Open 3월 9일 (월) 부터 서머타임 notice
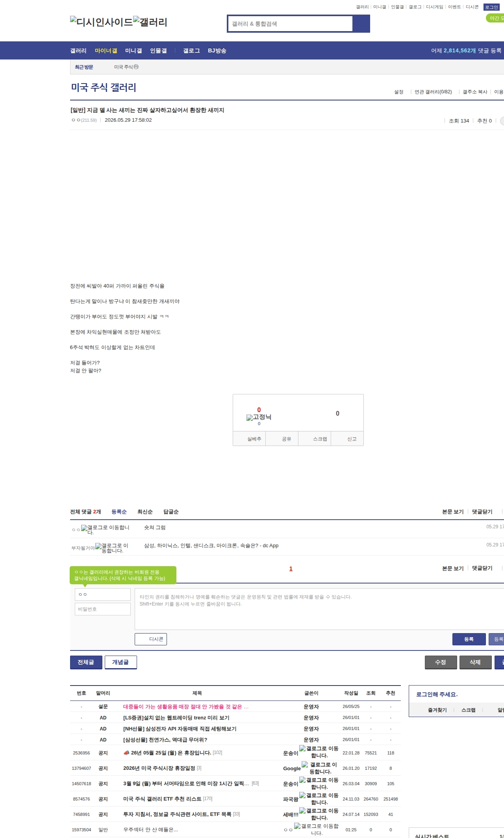 (186, 783)
